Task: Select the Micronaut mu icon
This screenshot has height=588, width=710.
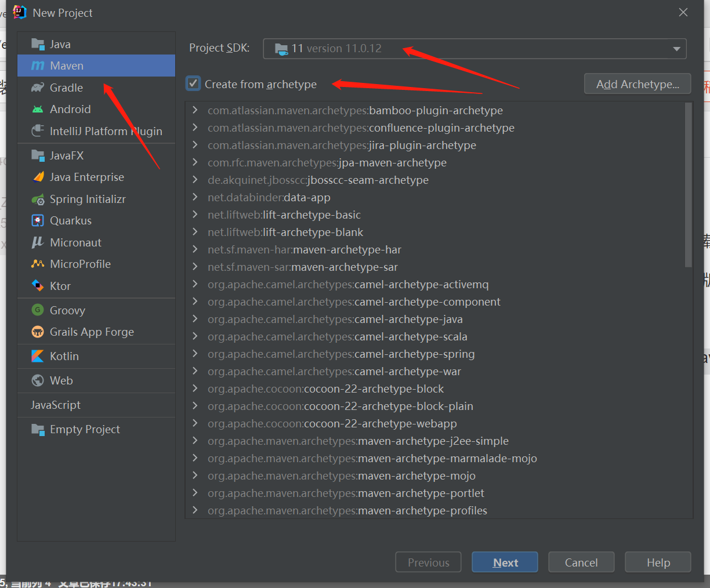Action: point(38,242)
